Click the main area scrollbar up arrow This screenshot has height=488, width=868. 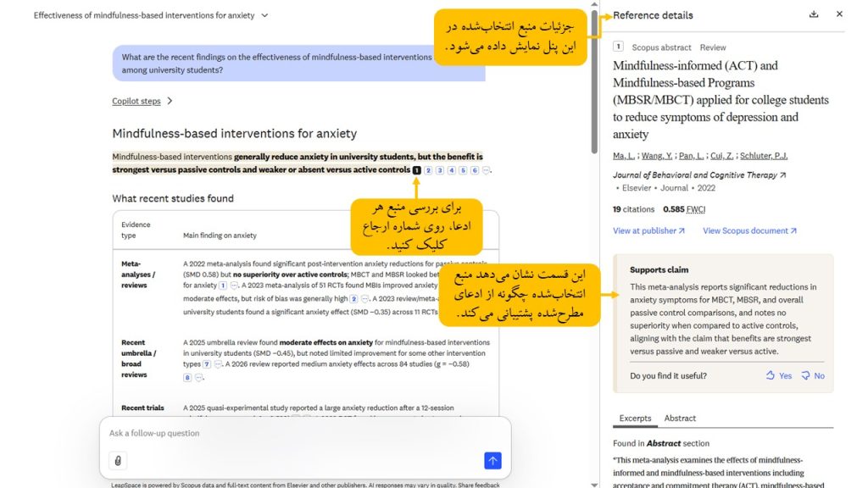[594, 4]
